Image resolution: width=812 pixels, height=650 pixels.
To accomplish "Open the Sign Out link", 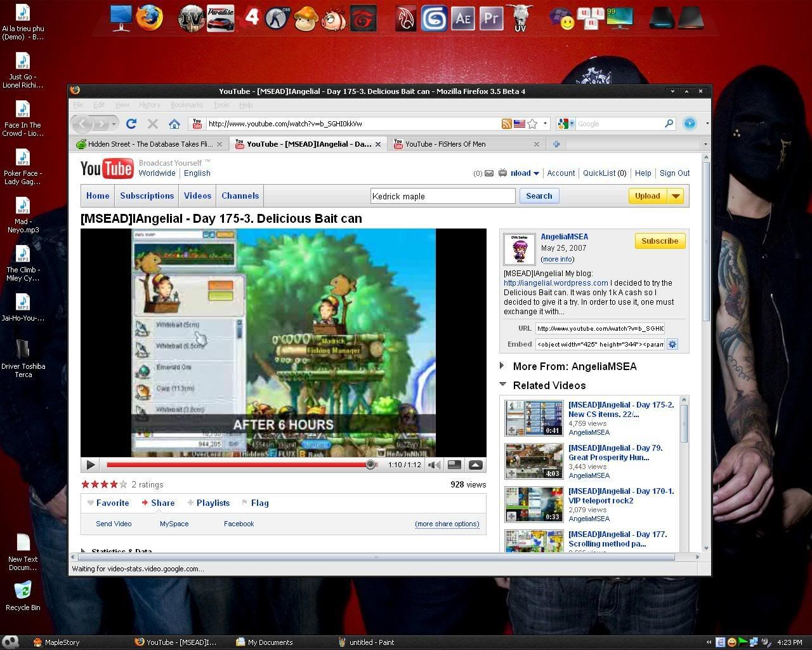I will tap(674, 173).
